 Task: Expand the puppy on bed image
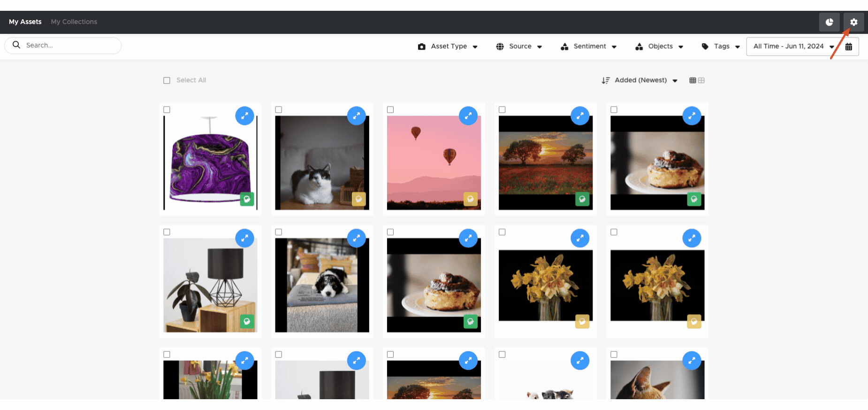[x=356, y=238]
